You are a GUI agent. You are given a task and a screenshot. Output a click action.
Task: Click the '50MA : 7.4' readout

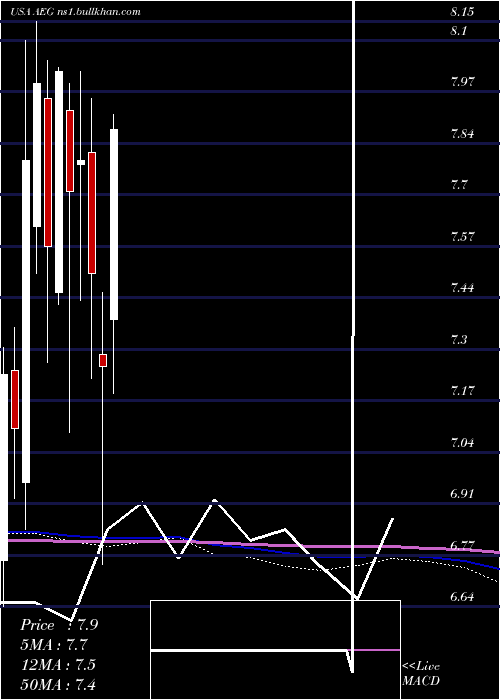(x=58, y=684)
